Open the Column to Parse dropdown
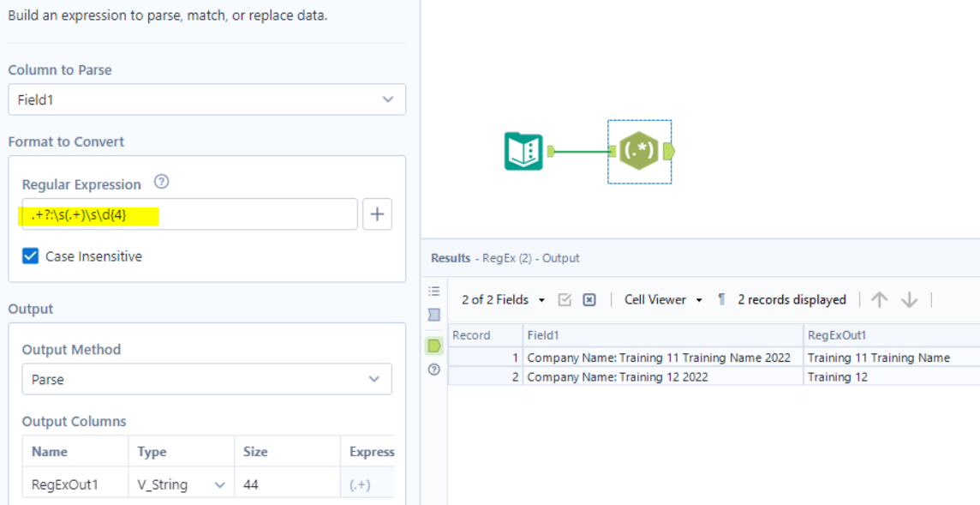The height and width of the screenshot is (505, 980). (206, 99)
